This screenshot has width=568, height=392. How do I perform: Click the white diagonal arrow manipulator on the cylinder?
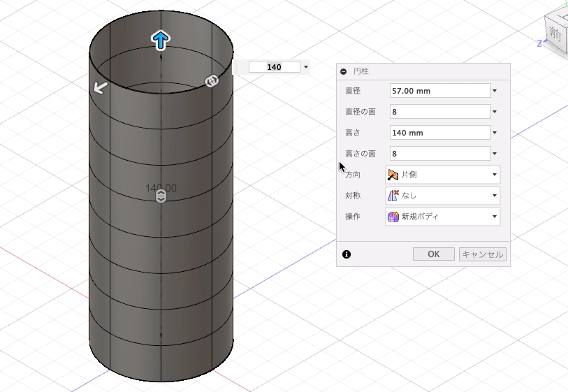(x=101, y=87)
